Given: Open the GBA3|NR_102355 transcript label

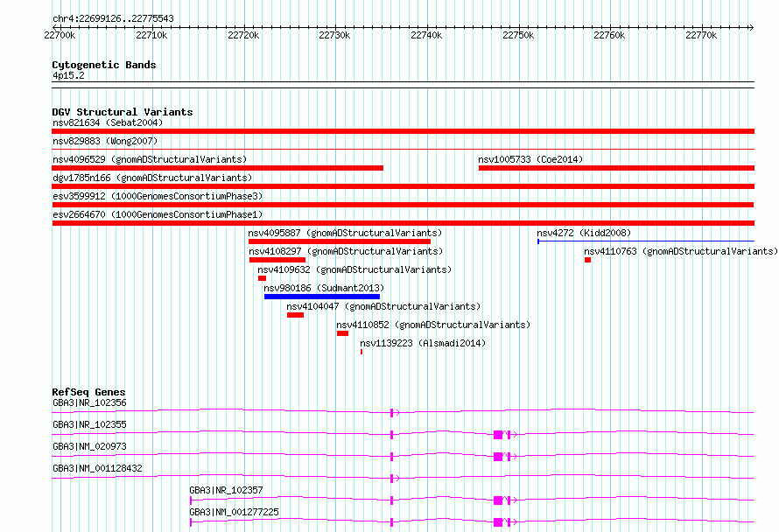Looking at the screenshot, I should [x=89, y=424].
